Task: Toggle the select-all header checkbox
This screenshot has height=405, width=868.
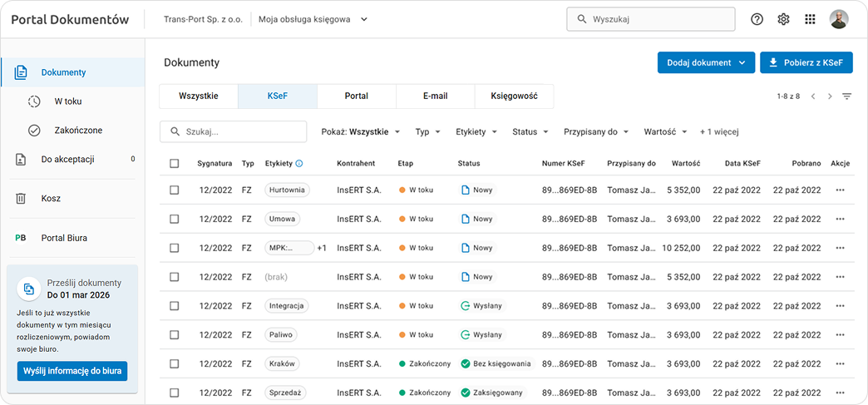Action: click(175, 164)
